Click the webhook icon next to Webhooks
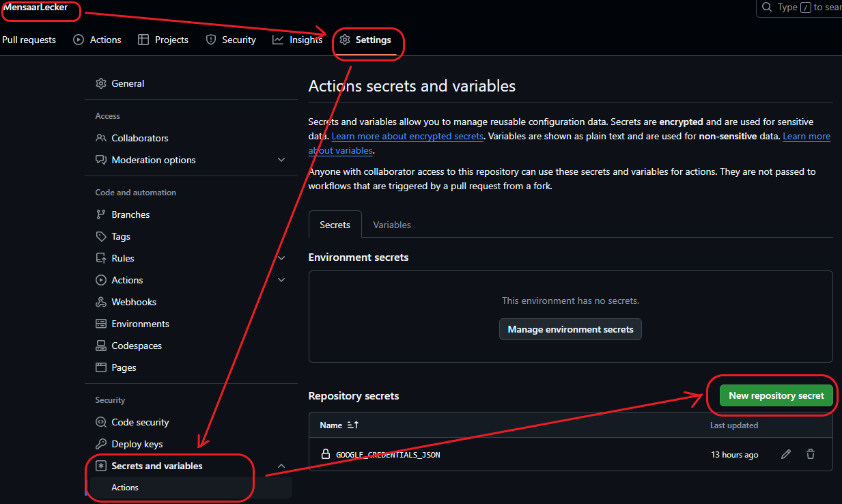The image size is (842, 504). coord(101,302)
